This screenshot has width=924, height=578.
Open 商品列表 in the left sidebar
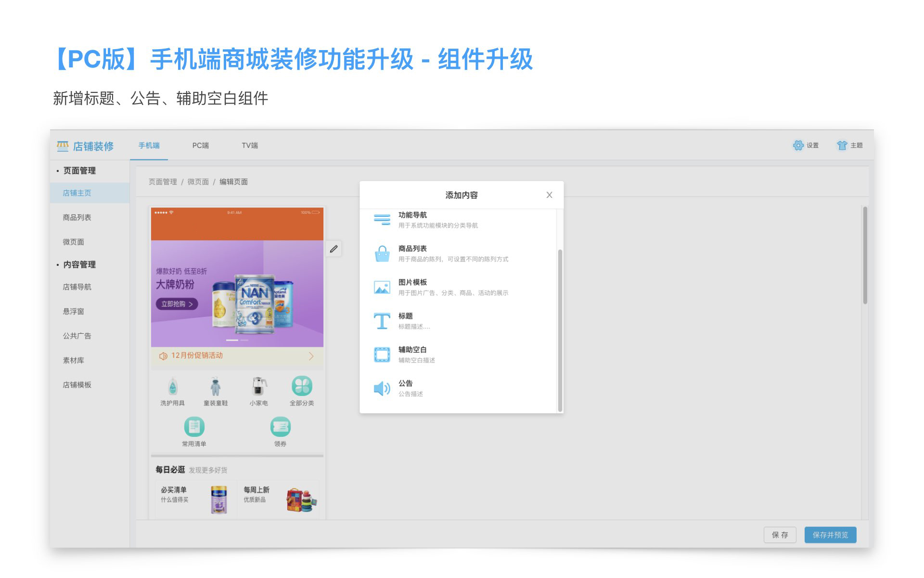click(77, 217)
